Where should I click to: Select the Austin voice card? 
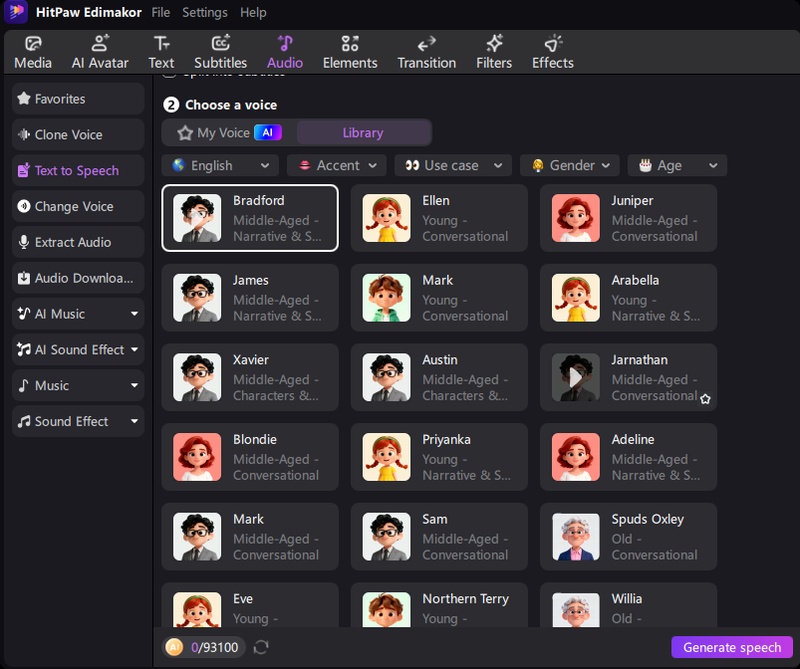tap(439, 377)
